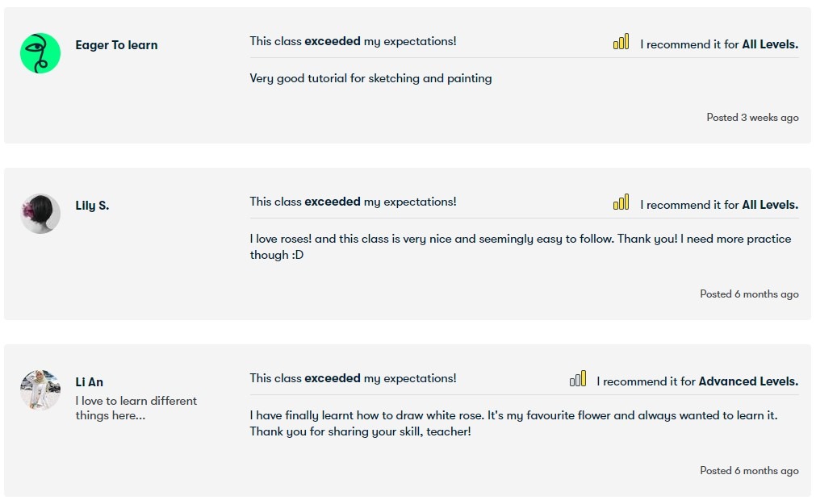Click "This class exceeded my expectations!" in Li An's review
816x504 pixels.
[x=353, y=378]
